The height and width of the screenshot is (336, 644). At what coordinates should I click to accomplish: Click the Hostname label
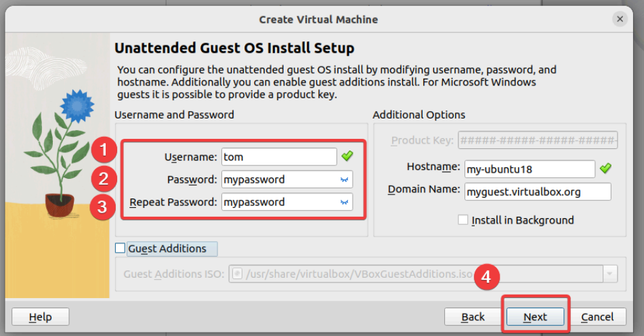tap(433, 167)
